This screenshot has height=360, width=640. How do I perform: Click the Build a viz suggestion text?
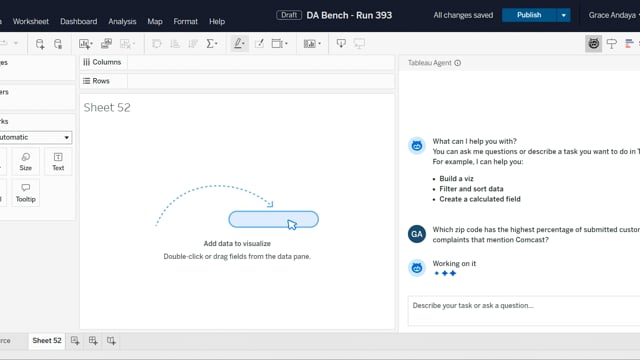pos(456,178)
